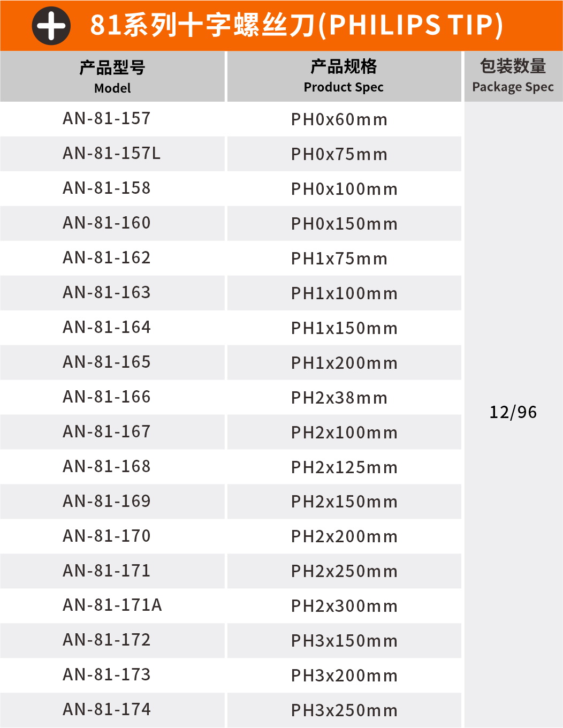Click model AN-81-160 row

point(106,223)
